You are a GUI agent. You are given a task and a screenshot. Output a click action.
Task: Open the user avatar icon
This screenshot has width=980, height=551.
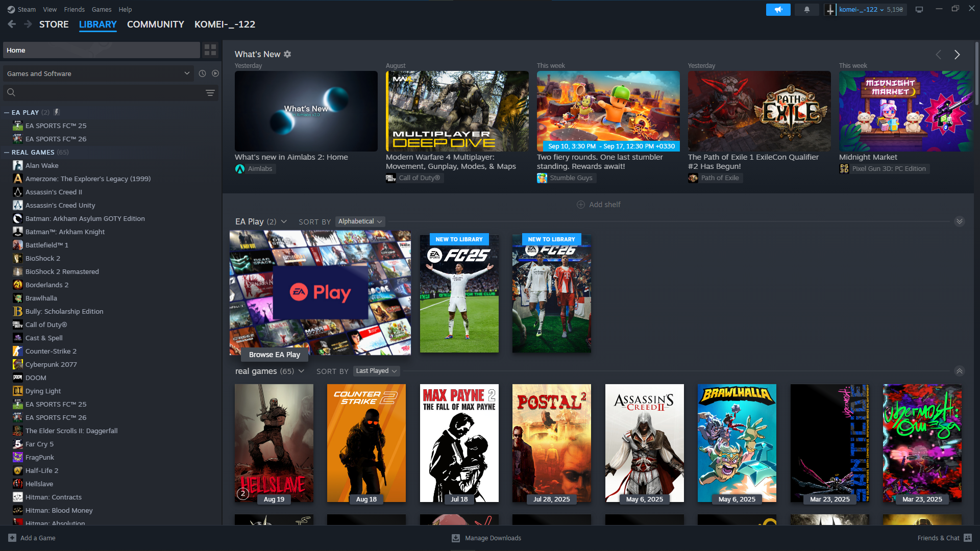[x=830, y=10]
